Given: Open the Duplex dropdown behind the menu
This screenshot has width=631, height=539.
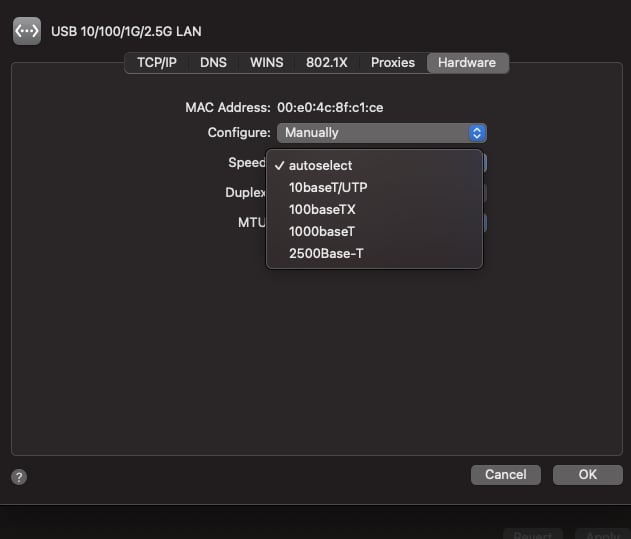Looking at the screenshot, I should (485, 193).
